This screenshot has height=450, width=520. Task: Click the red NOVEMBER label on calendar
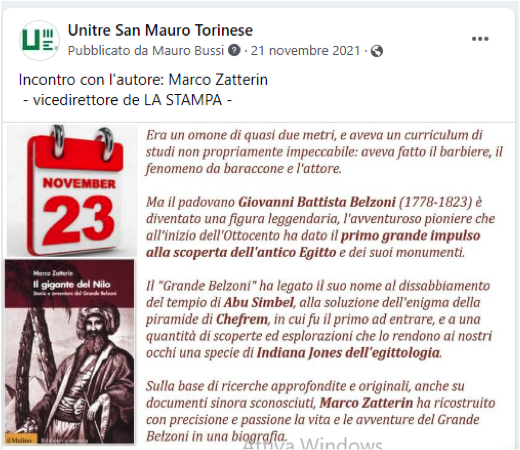point(79,183)
